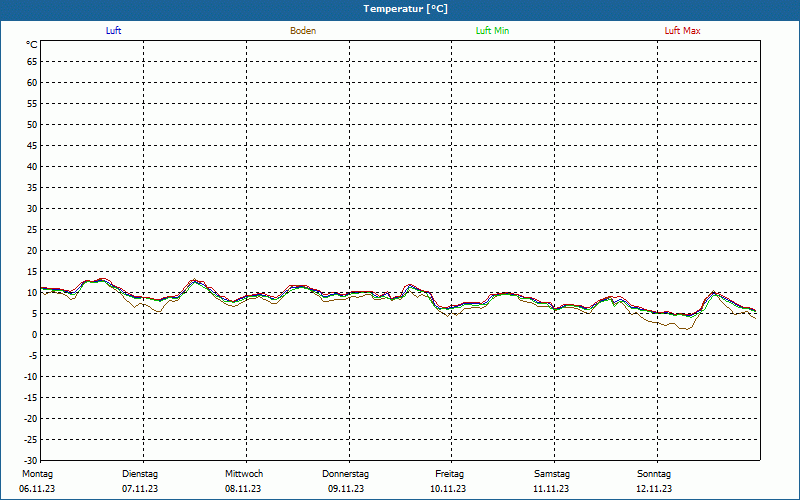Click the date 11.11.23
The width and height of the screenshot is (800, 500).
pos(551,489)
